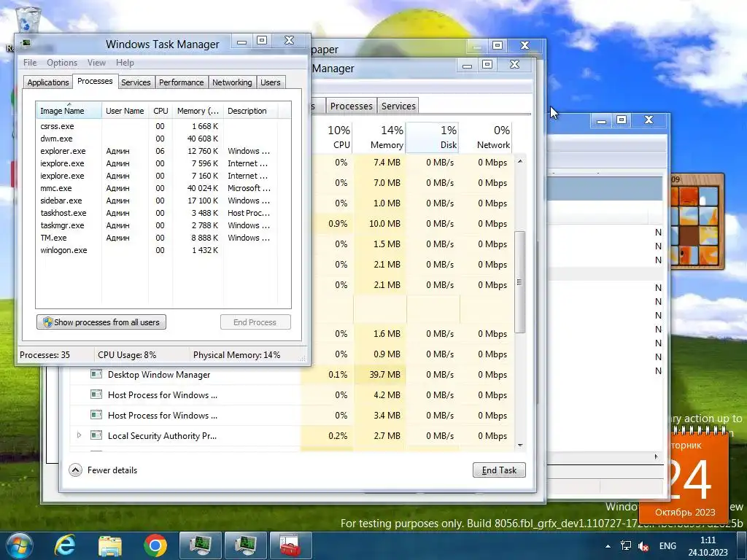Click the picture puzzle desktop gadget

click(x=697, y=222)
